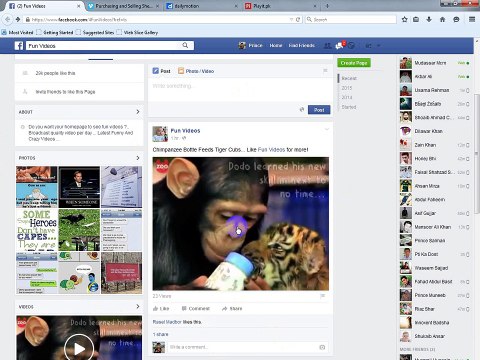
Task: Click the privacy icon beside Post button
Action: pos(302,110)
